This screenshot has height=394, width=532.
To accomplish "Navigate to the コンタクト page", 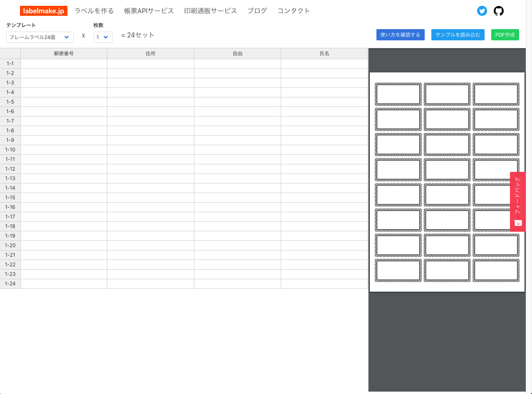I will click(293, 11).
